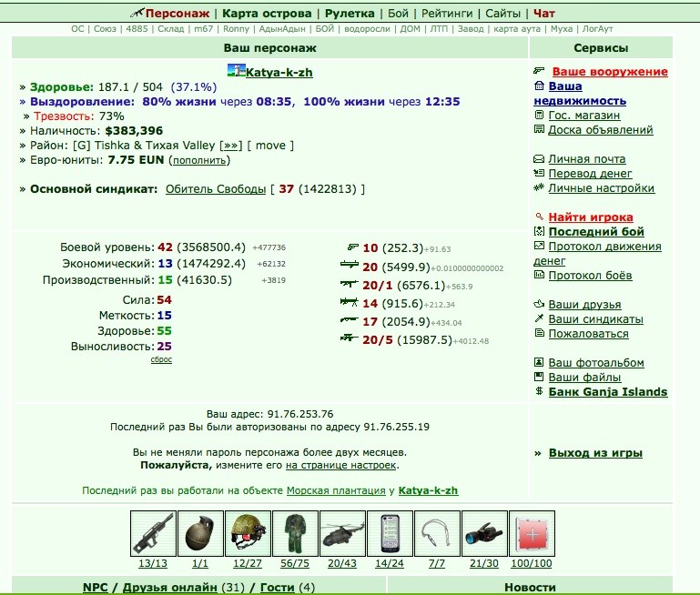Image resolution: width=700 pixels, height=595 pixels.
Task: Open the Склад shortcut link
Action: coord(171,29)
